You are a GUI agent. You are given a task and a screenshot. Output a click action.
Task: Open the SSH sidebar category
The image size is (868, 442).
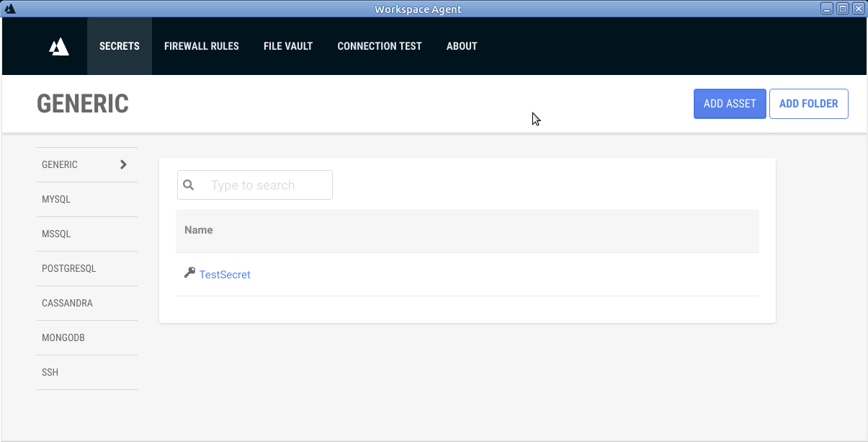[87, 373]
